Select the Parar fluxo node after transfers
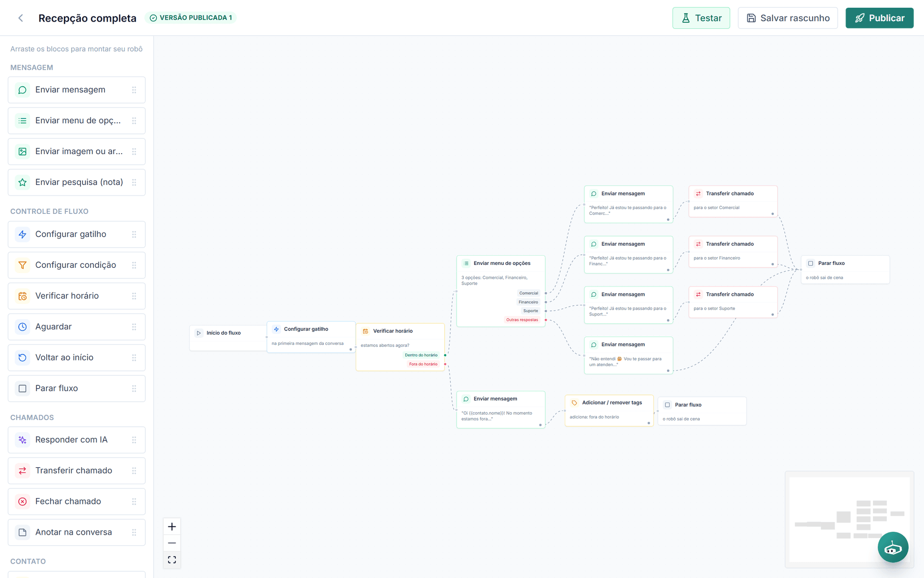The image size is (924, 578). pyautogui.click(x=845, y=270)
